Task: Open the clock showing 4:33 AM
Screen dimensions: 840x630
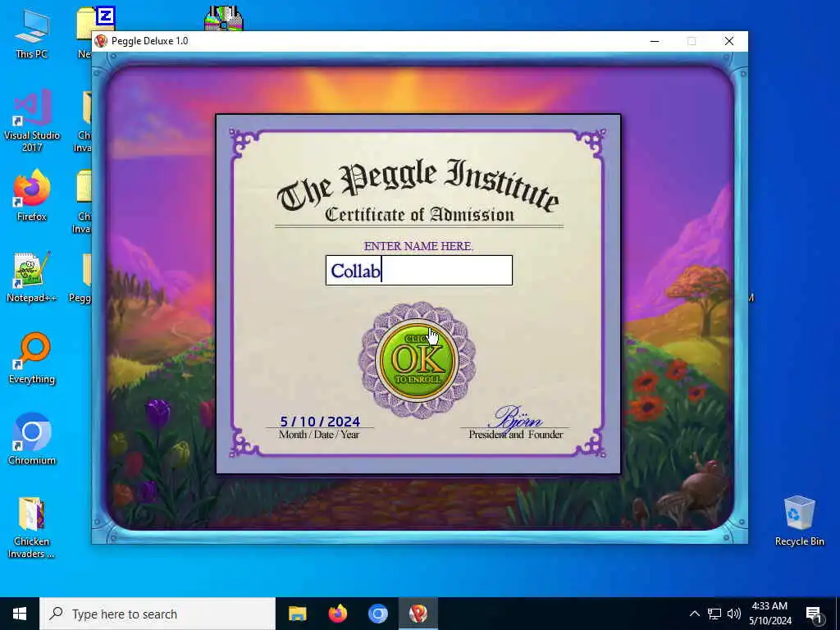Action: point(769,614)
